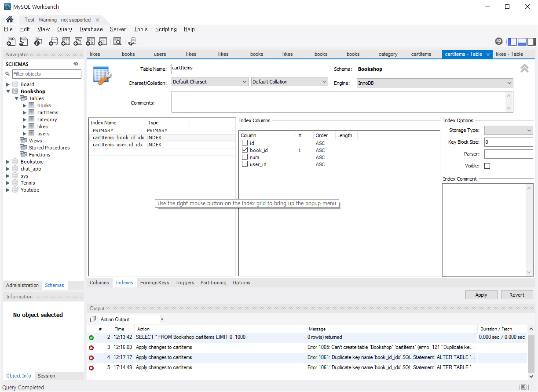Toggle the bottom output panel icon
Screen dimensions: 538x392
(522, 42)
